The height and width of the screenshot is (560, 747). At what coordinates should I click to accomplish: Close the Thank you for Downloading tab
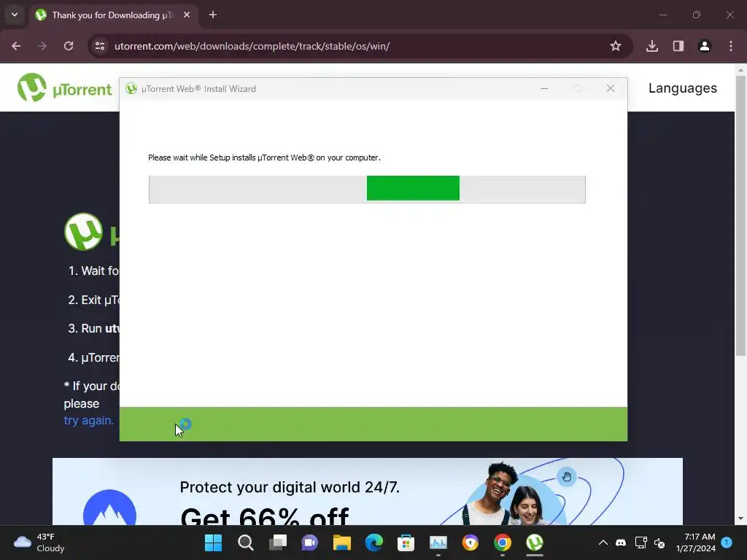pyautogui.click(x=187, y=15)
